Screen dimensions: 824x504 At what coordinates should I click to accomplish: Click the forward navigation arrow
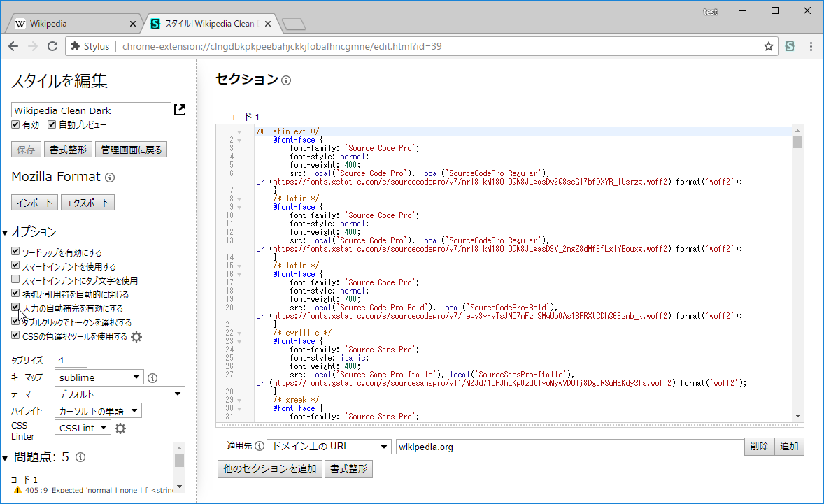click(x=33, y=46)
